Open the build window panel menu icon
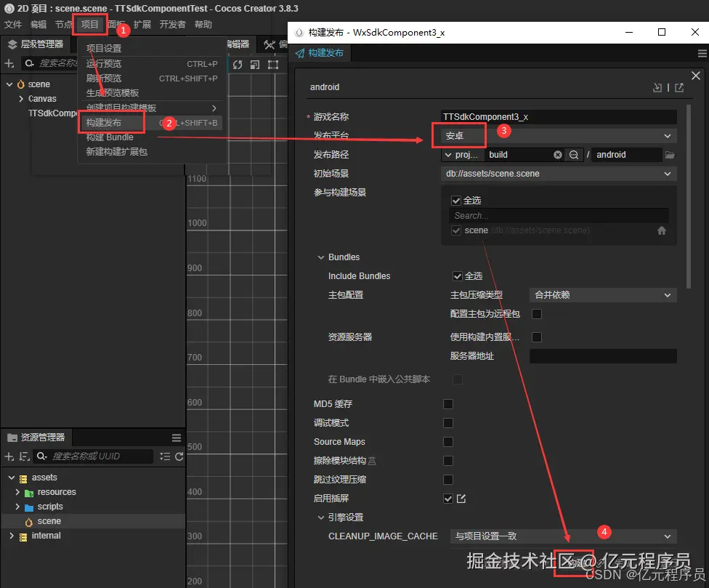The width and height of the screenshot is (709, 588). click(702, 53)
